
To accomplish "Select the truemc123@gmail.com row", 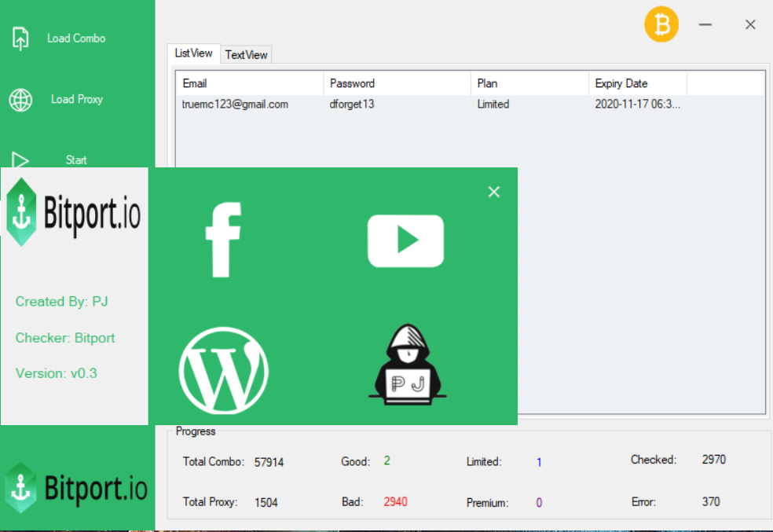I will click(471, 104).
